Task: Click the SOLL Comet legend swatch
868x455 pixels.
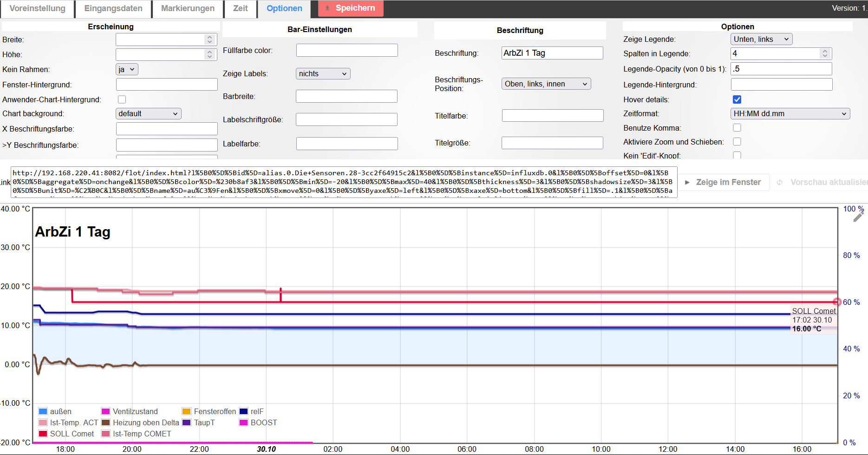Action: click(43, 434)
